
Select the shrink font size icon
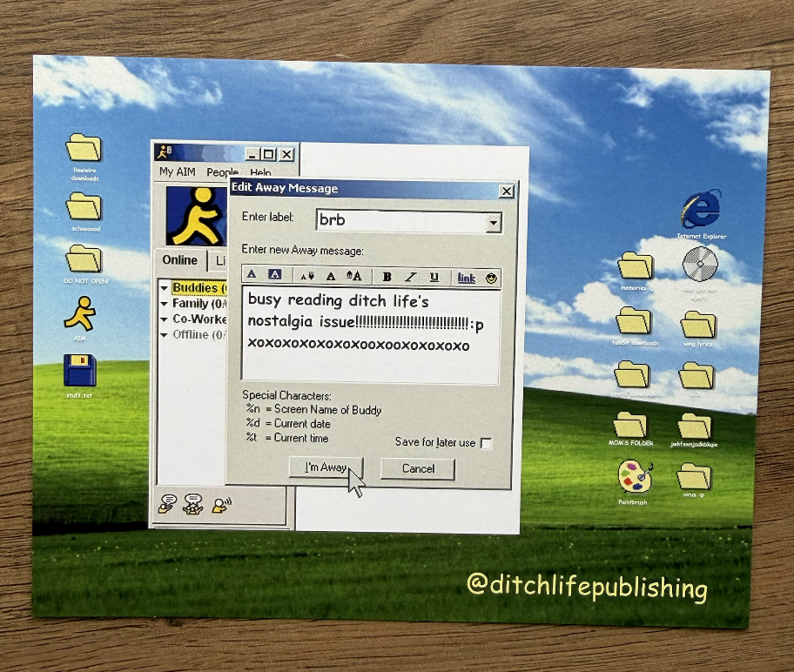coord(306,276)
